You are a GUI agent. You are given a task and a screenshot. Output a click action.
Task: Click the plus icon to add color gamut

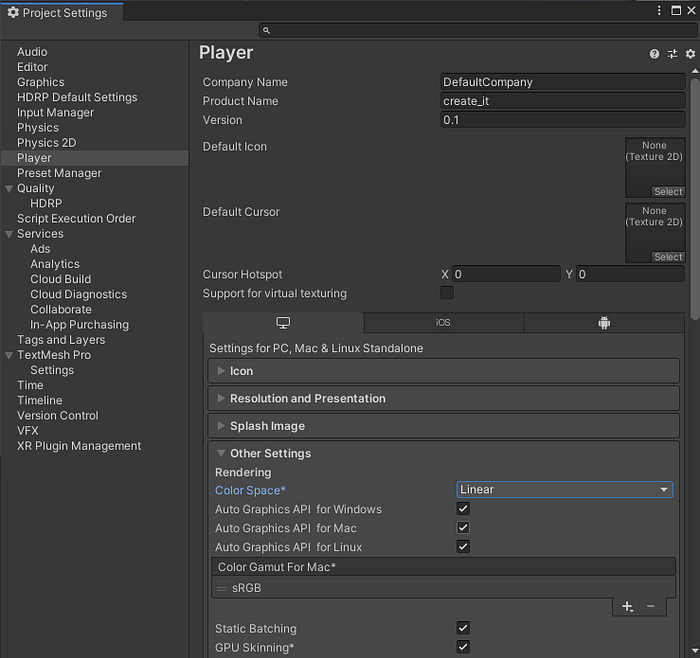pyautogui.click(x=627, y=607)
